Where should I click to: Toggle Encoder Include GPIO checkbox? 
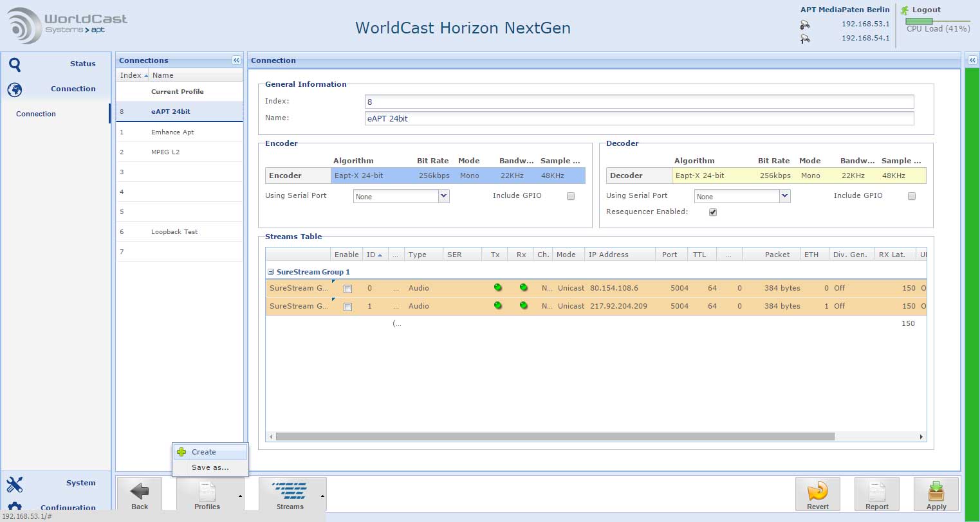571,196
